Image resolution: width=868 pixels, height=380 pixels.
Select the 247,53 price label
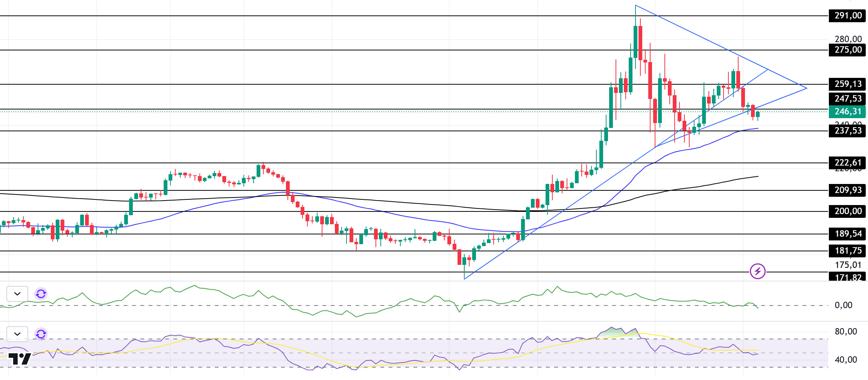[x=847, y=99]
